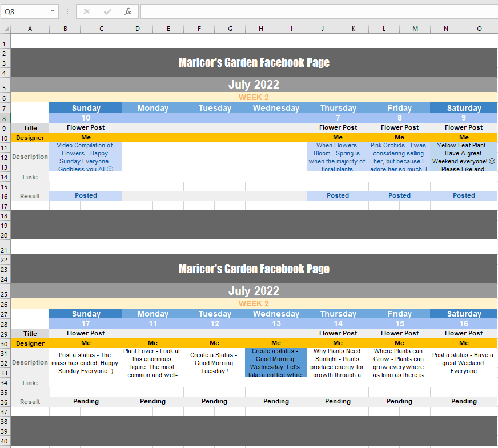Click the Result label in row 36

click(30, 402)
